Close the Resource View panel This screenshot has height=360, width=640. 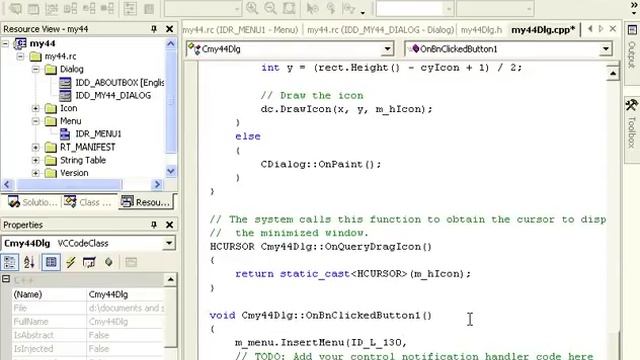tap(170, 29)
